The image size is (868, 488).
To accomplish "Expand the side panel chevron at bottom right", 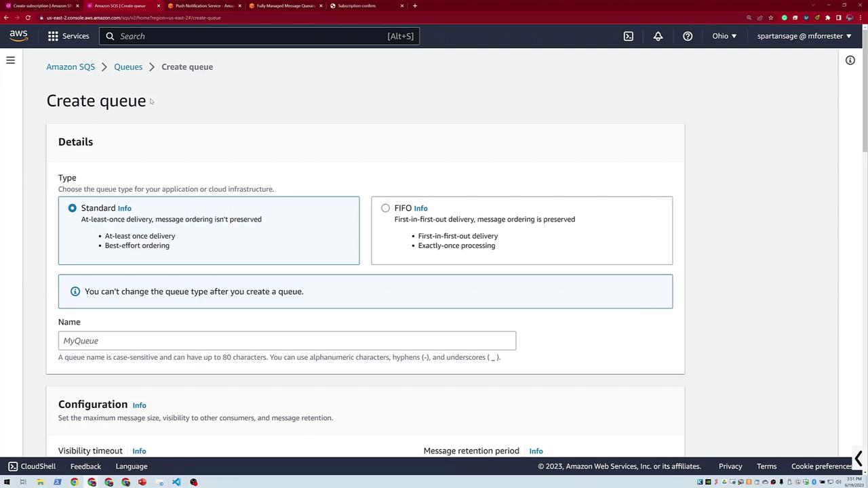I will [x=859, y=459].
